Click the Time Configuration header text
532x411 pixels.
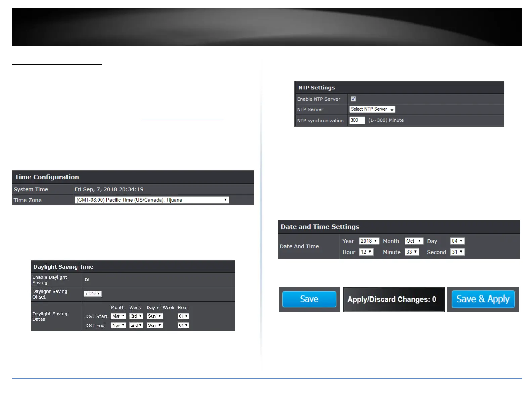(47, 177)
